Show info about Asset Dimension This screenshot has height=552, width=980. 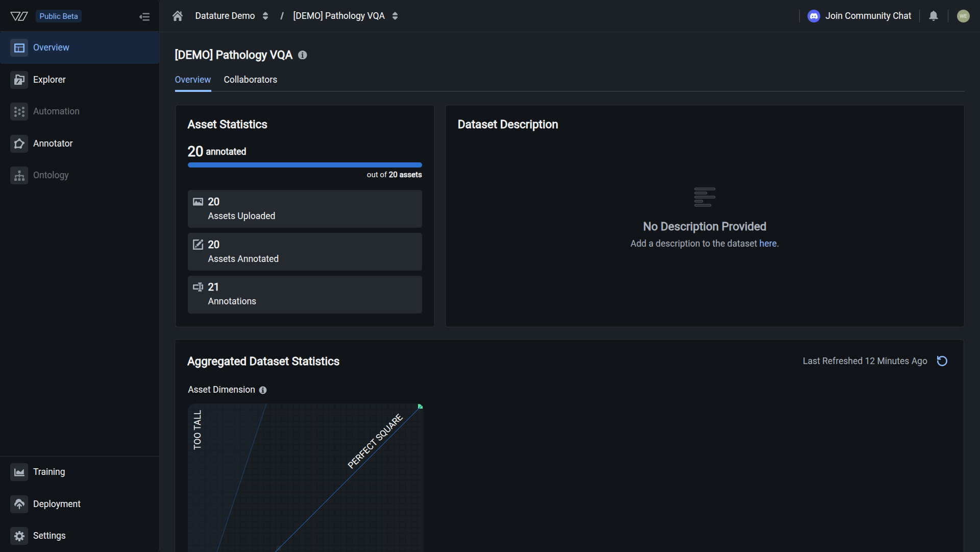tap(263, 390)
